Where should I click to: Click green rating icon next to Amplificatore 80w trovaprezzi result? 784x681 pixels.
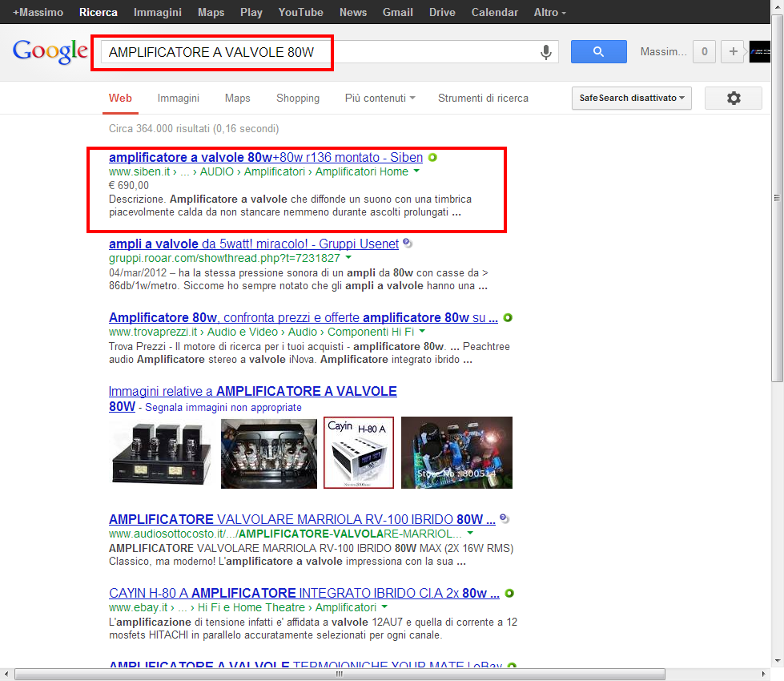pyautogui.click(x=508, y=317)
